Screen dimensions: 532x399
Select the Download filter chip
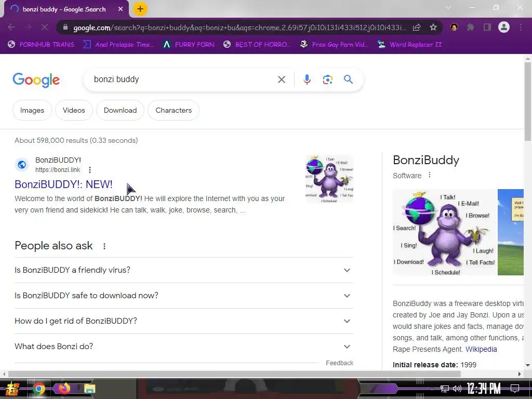pos(121,110)
